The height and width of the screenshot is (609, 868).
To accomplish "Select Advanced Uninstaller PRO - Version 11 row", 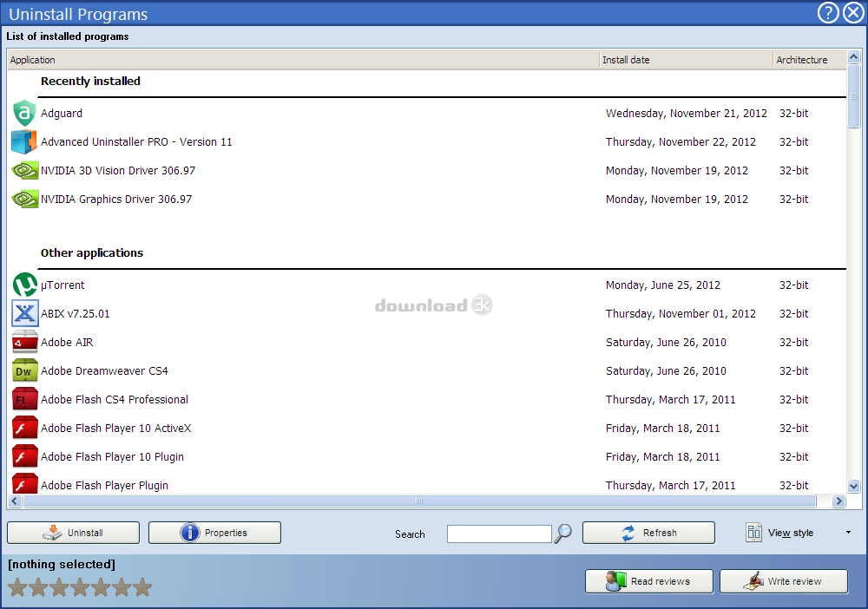I will click(x=427, y=141).
